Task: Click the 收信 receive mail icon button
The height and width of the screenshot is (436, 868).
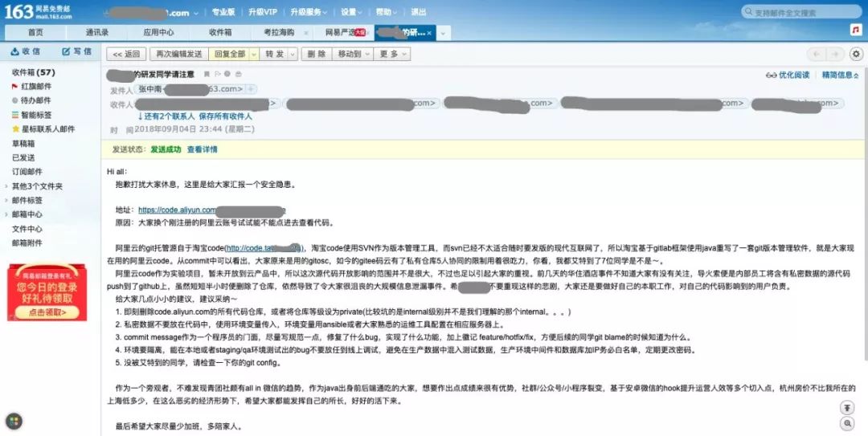Action: point(26,51)
